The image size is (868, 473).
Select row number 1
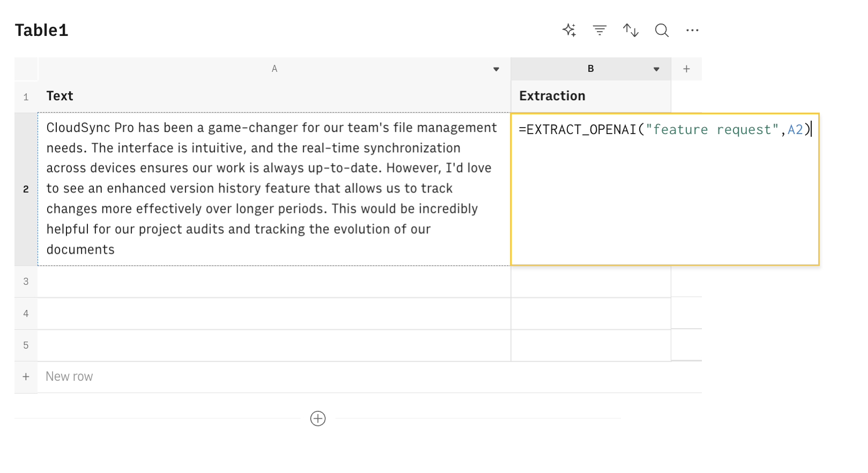click(26, 97)
